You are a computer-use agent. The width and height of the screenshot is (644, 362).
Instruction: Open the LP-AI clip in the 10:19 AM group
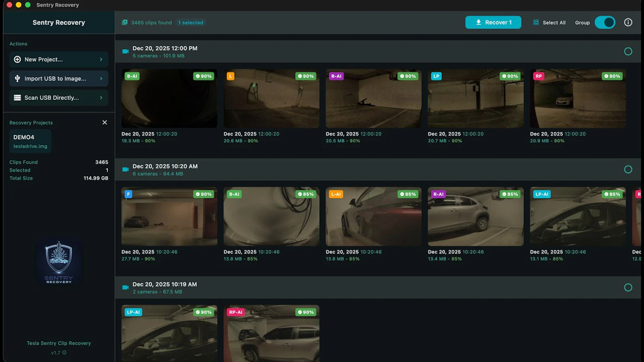[169, 333]
